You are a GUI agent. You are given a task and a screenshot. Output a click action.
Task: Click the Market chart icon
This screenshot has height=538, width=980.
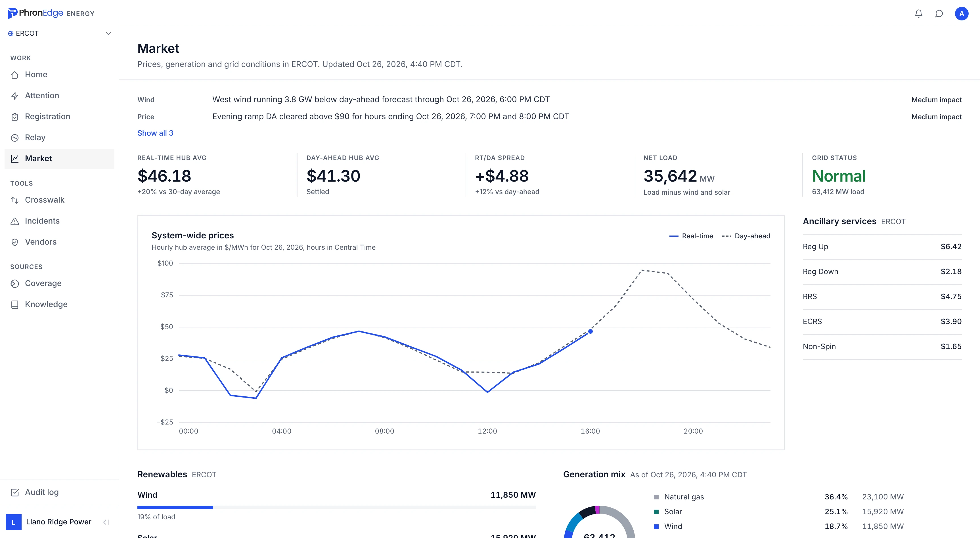pyautogui.click(x=15, y=159)
